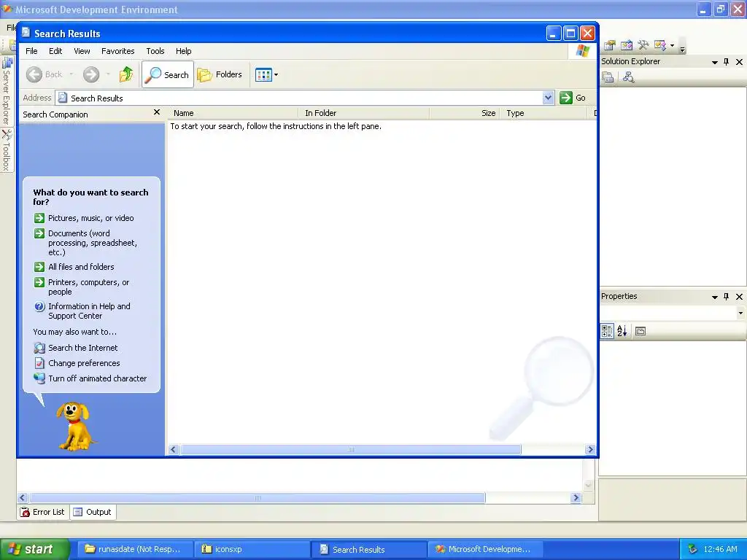The height and width of the screenshot is (560, 747).
Task: Toggle Solution Explorer auto-hide pin
Action: pyautogui.click(x=726, y=62)
